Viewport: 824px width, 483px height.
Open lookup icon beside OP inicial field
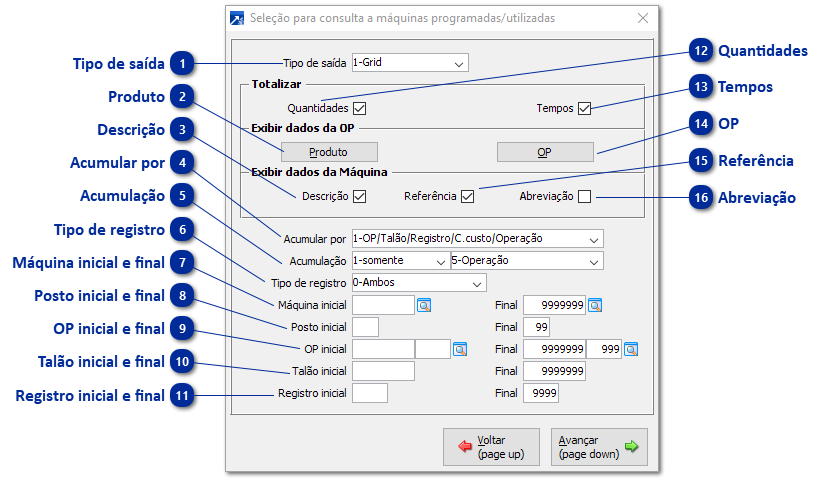click(460, 349)
